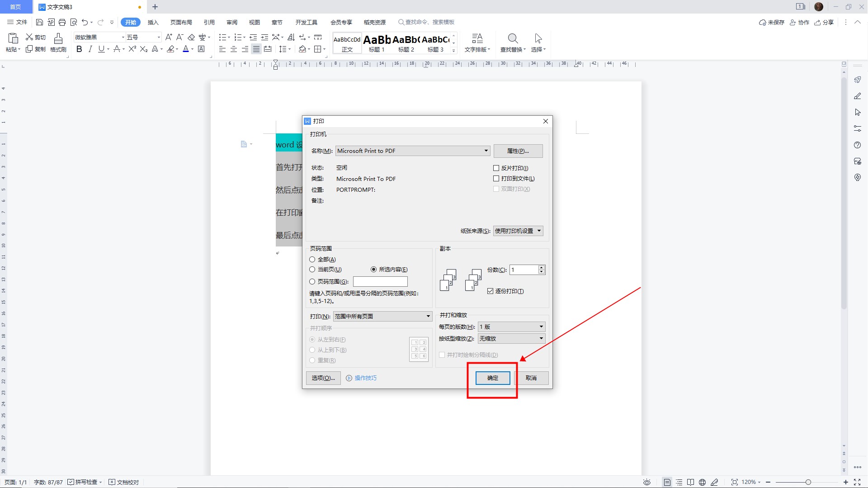Uncheck the collate copies checkbox
The width and height of the screenshot is (868, 488).
pos(491,291)
